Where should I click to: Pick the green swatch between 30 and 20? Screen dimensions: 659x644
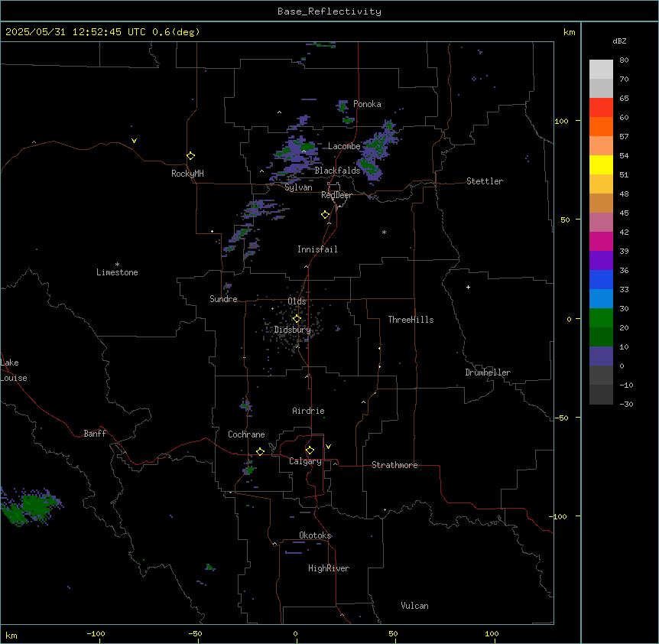coord(601,318)
